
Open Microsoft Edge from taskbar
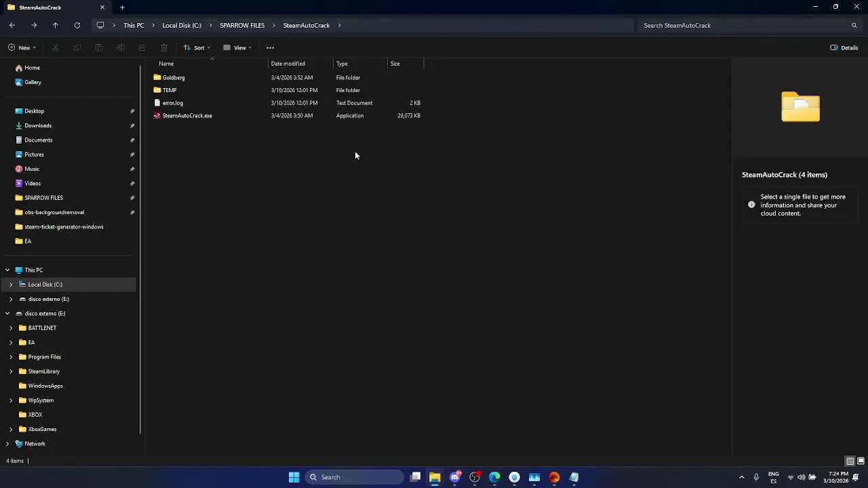[494, 477]
